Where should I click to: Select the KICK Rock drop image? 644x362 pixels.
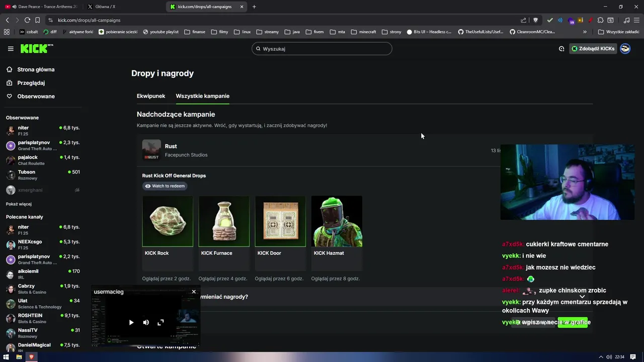click(x=168, y=221)
